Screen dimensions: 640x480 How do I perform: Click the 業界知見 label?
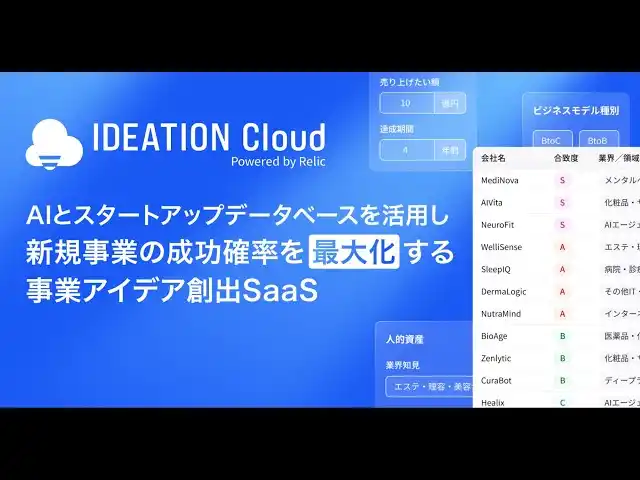pyautogui.click(x=402, y=365)
